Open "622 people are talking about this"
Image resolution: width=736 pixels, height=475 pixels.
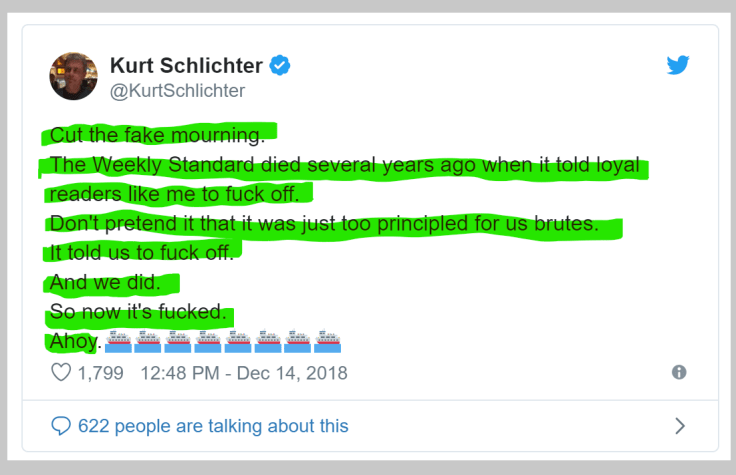coord(213,426)
